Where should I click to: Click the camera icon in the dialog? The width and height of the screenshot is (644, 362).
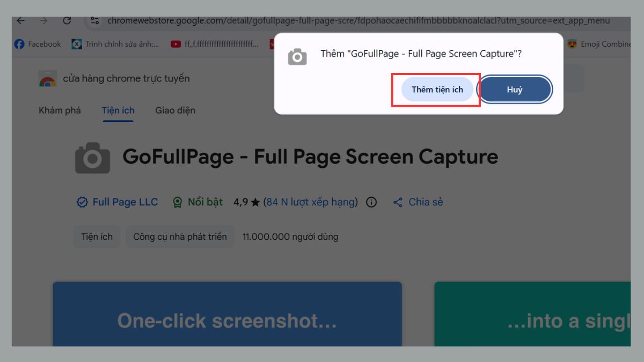[x=297, y=57]
